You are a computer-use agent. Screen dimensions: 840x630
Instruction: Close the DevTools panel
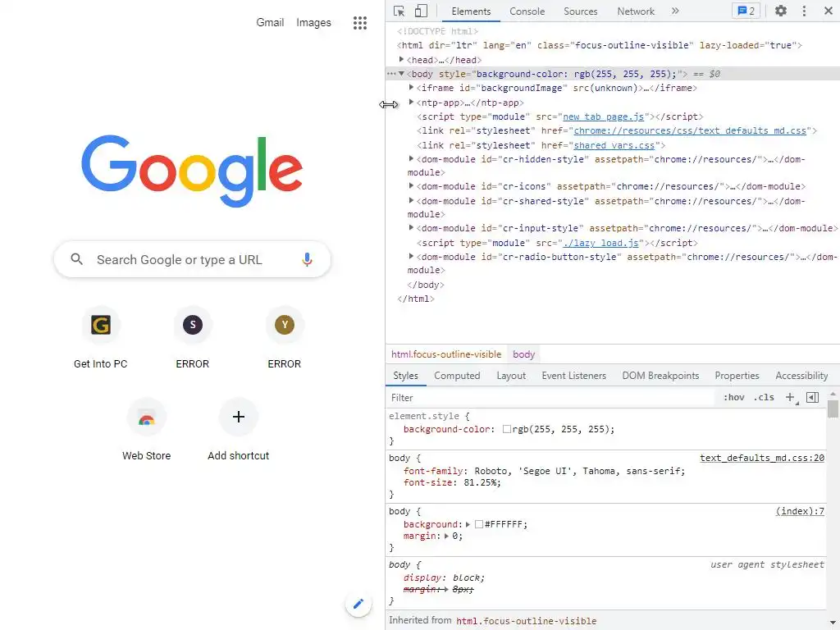tap(828, 11)
